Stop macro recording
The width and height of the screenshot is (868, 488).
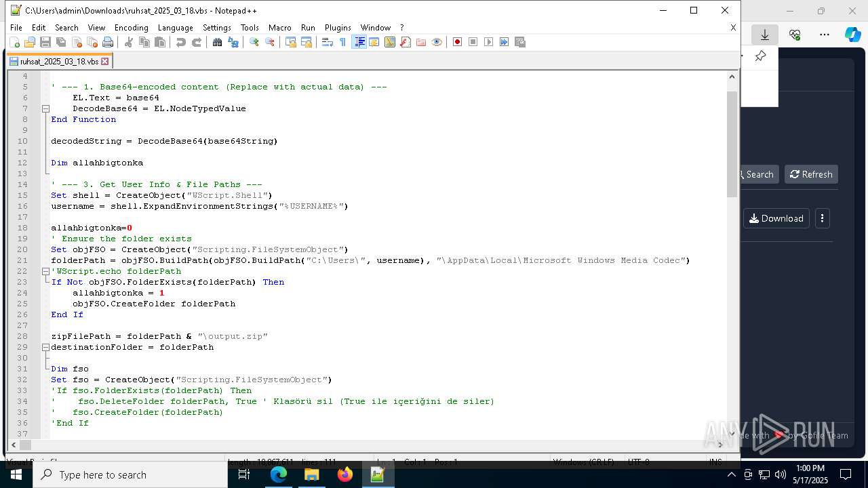(473, 42)
